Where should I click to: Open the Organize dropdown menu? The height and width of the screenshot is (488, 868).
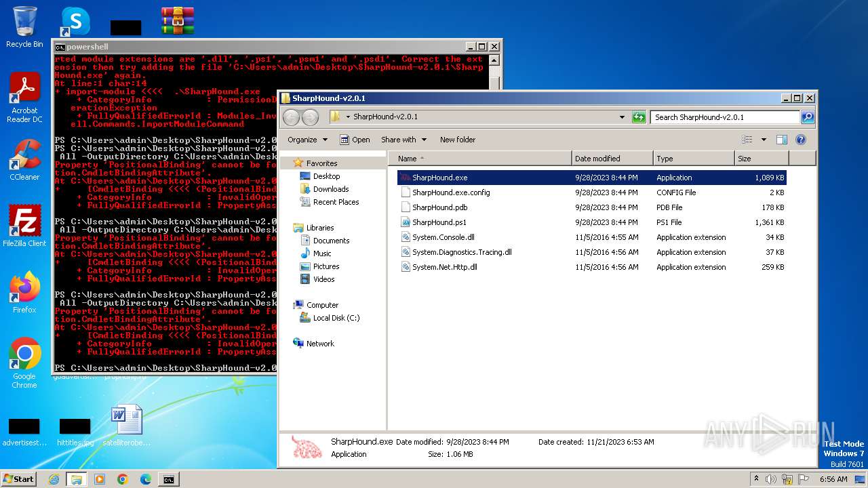pyautogui.click(x=307, y=140)
